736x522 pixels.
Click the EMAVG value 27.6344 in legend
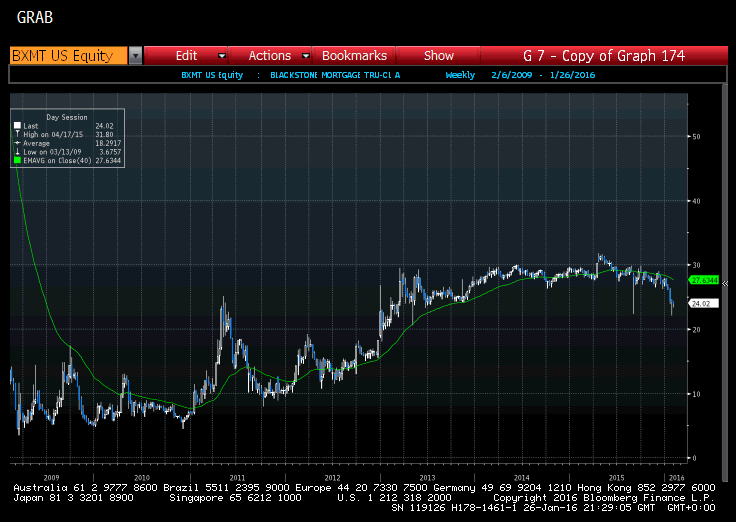[108, 161]
